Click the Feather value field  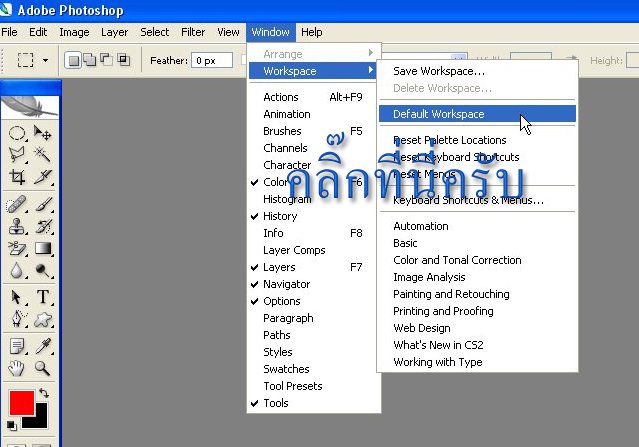212,60
